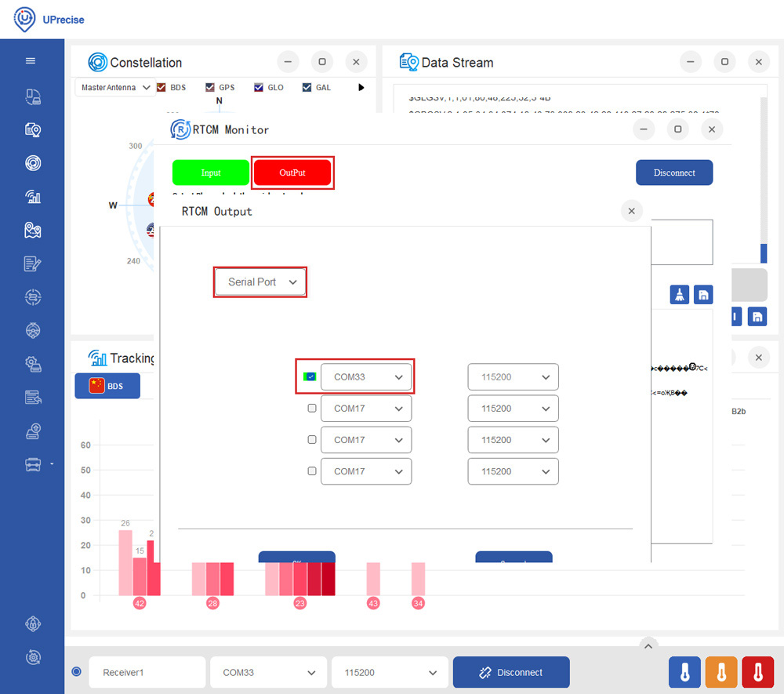This screenshot has width=784, height=694.
Task: Click the orange thermometer icon
Action: pos(721,673)
